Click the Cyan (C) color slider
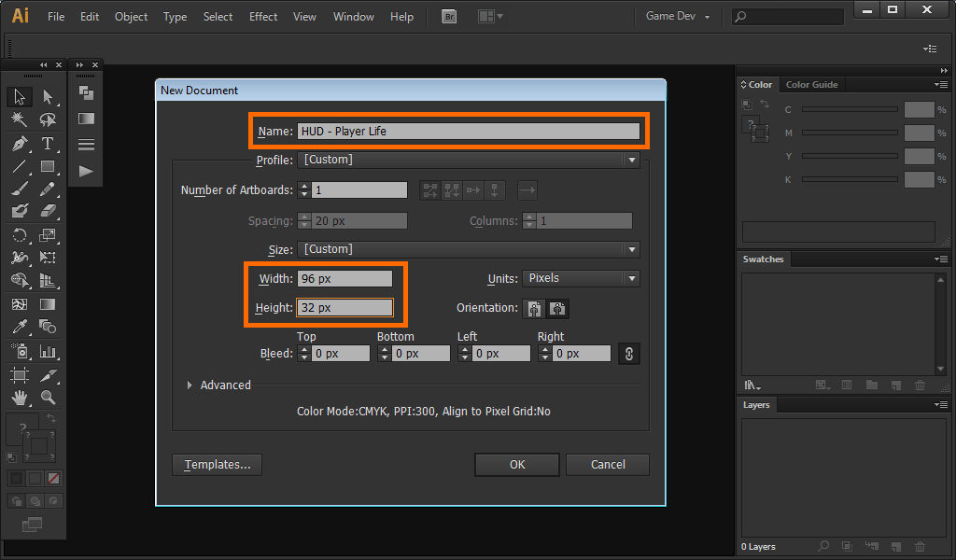956x560 pixels. coord(850,109)
